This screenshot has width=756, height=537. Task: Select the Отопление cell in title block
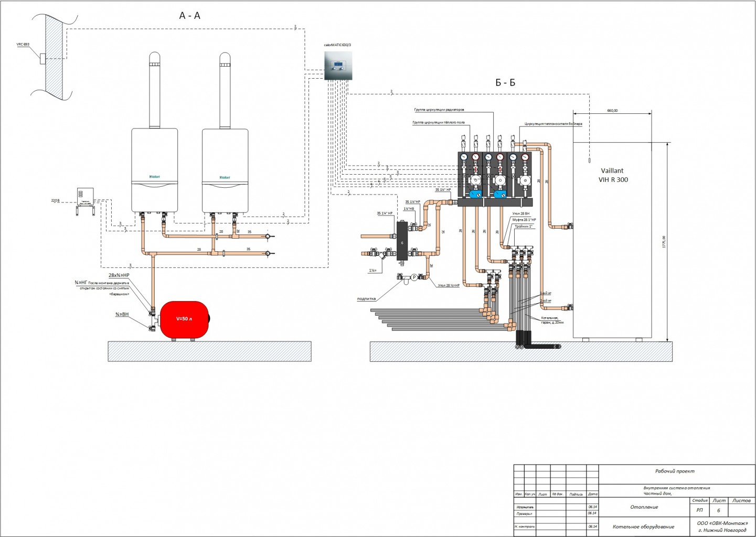coord(644,507)
